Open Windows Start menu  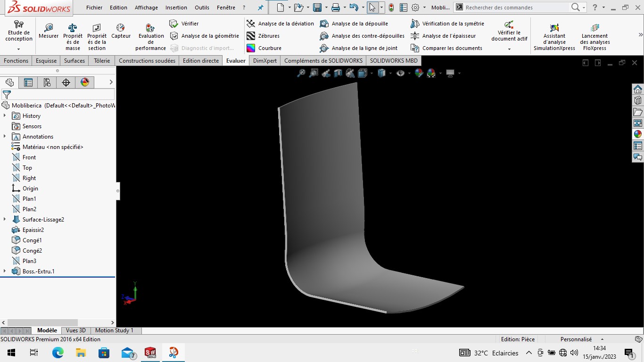(11, 353)
